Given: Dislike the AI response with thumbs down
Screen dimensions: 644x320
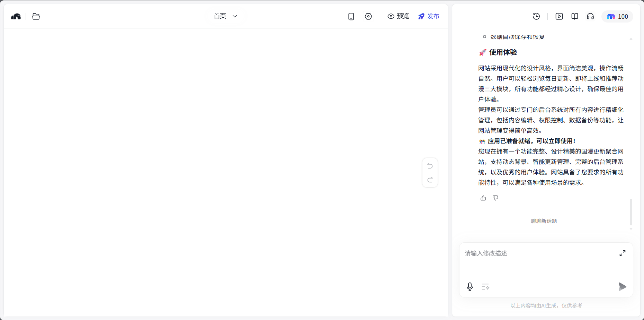Looking at the screenshot, I should click(x=495, y=198).
